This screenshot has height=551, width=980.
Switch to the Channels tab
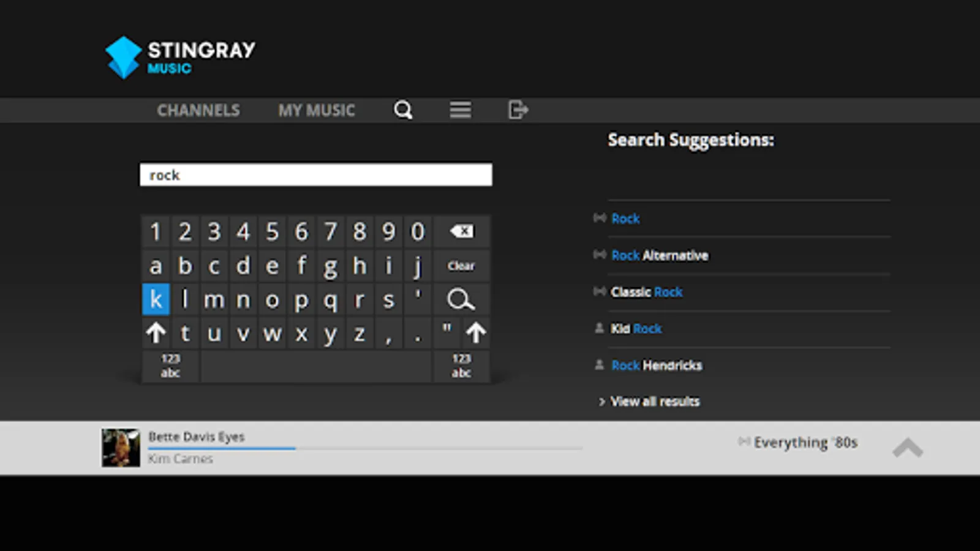(198, 110)
